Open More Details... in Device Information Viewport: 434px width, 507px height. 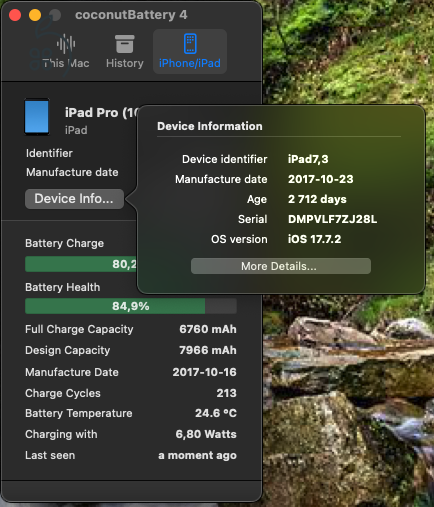(281, 266)
